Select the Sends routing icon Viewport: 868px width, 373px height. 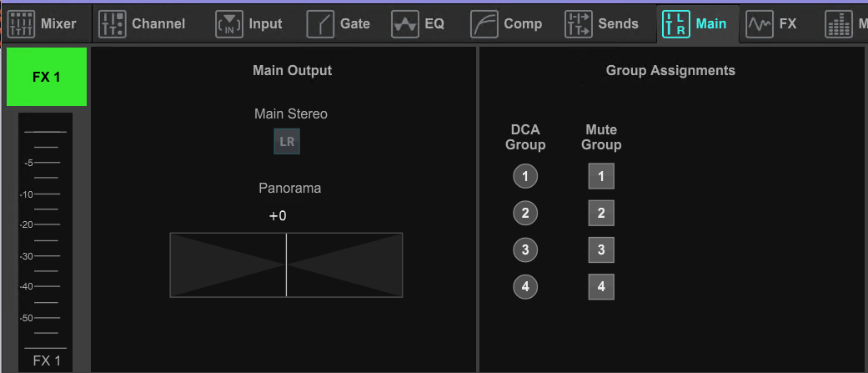(579, 24)
